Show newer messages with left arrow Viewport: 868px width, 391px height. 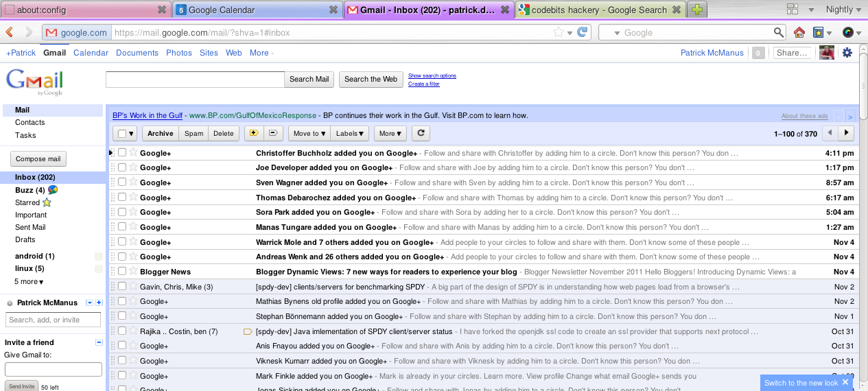click(830, 133)
